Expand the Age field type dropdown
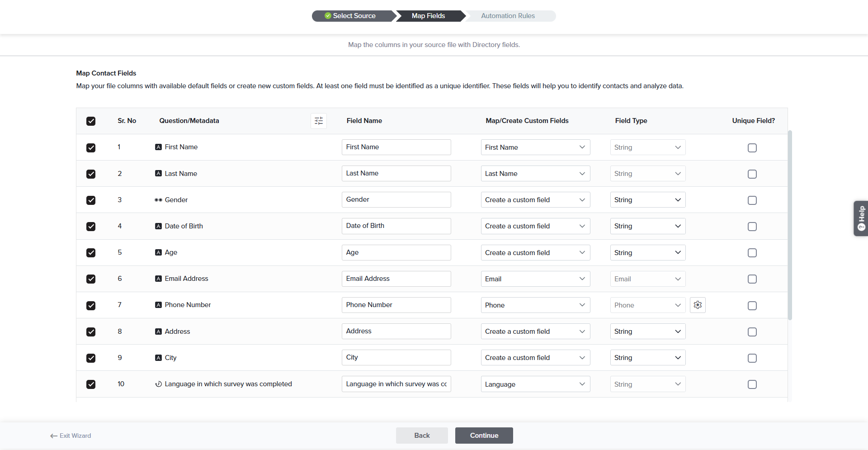 click(647, 253)
